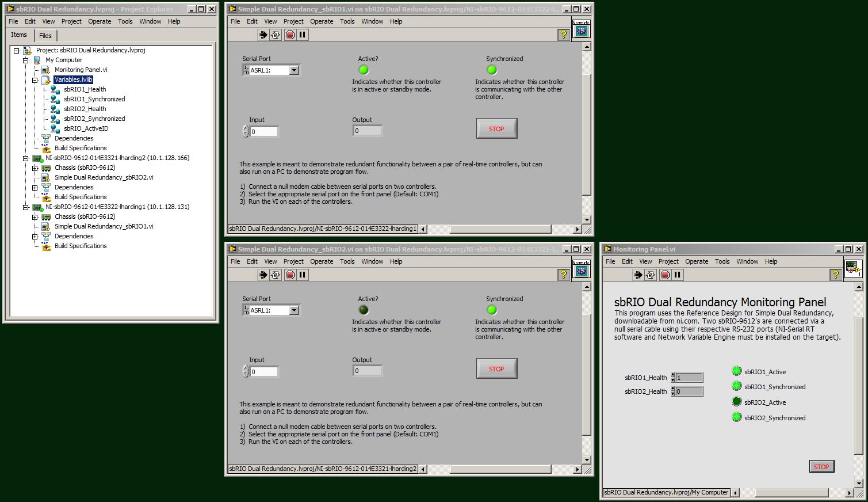This screenshot has height=502, width=868.
Task: Click the My Computer icon in project tree
Action: pyautogui.click(x=37, y=60)
